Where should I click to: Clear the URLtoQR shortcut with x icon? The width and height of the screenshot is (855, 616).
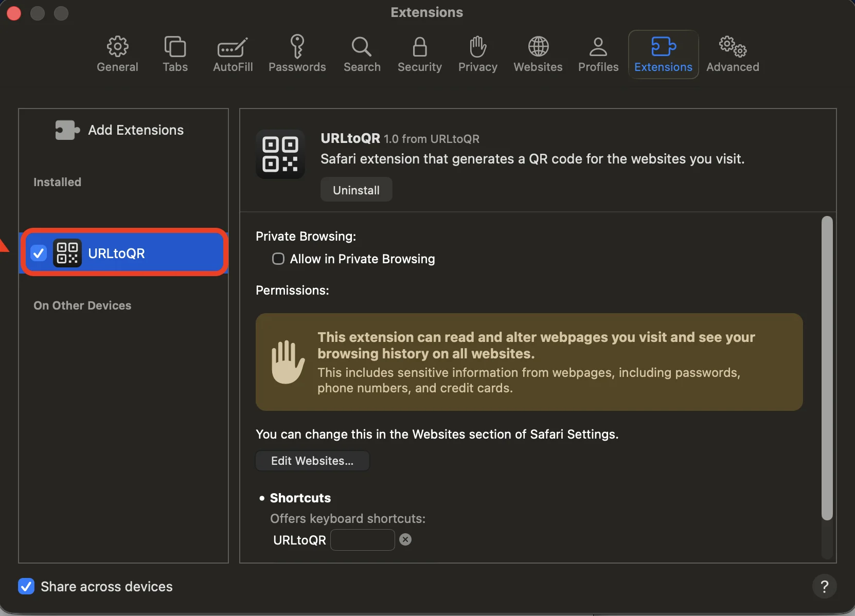(405, 539)
